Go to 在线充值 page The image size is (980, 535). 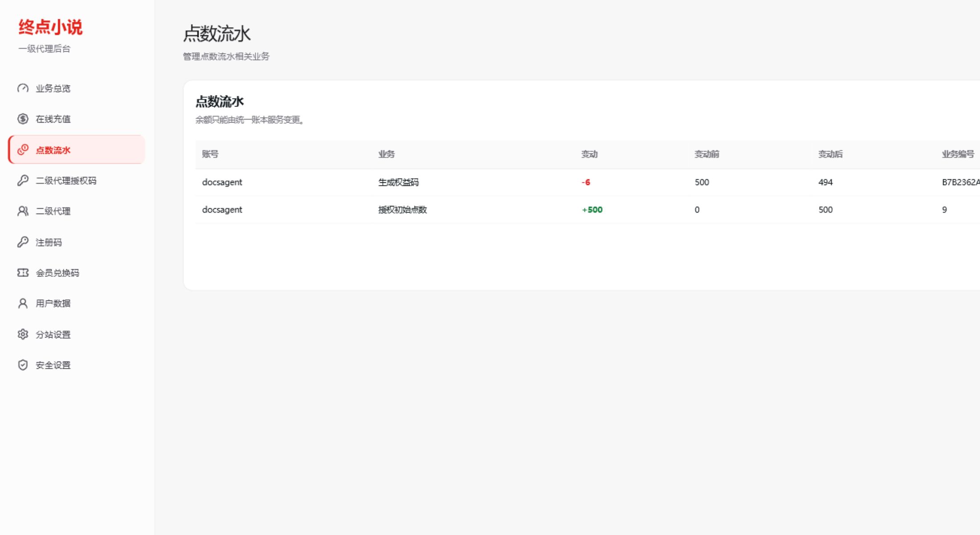coord(77,119)
